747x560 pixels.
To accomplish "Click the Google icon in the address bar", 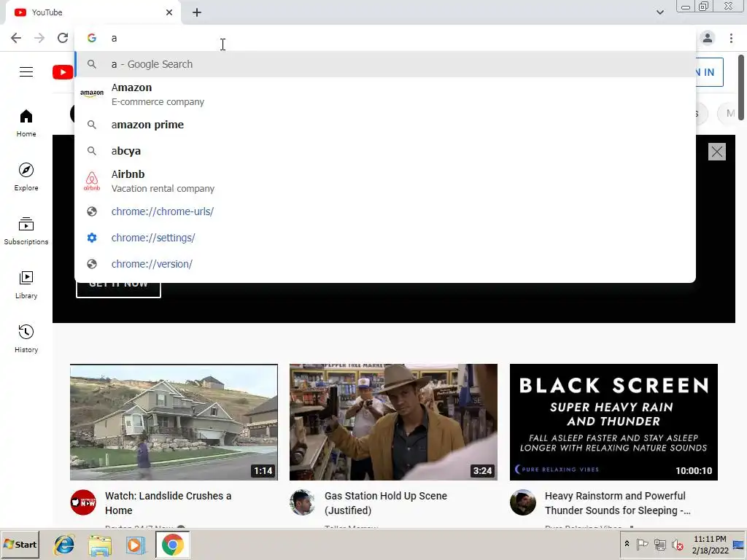I will [x=92, y=38].
